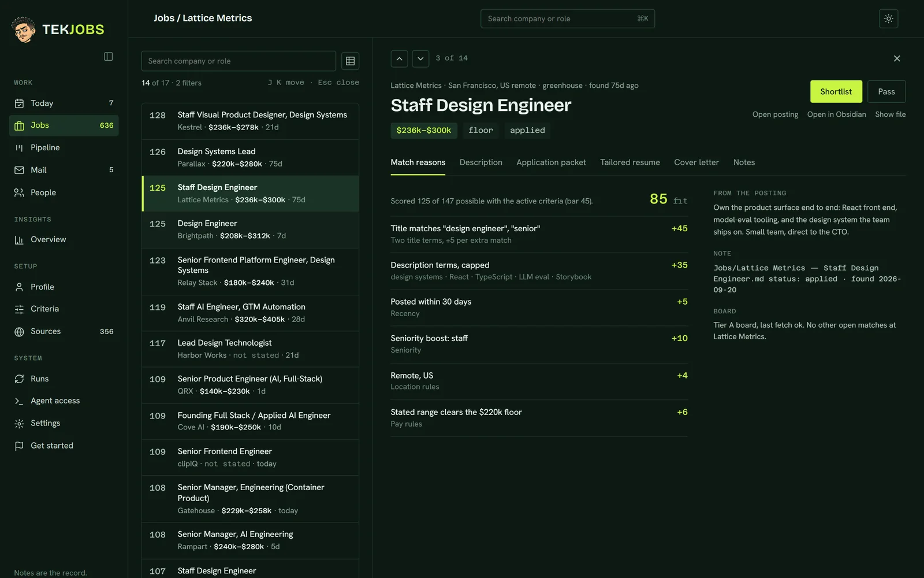The image size is (924, 578).
Task: Select Founding Full Stack / Applied AI Engineer
Action: 250,421
